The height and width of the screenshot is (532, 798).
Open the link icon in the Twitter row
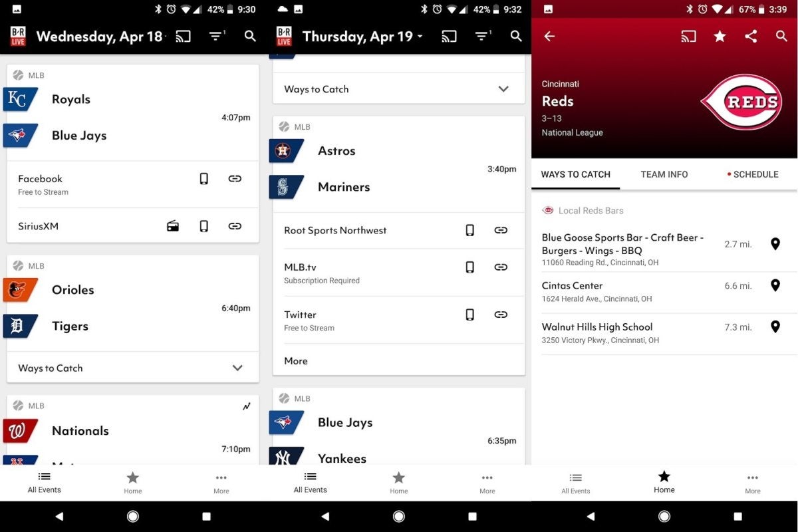coord(501,315)
